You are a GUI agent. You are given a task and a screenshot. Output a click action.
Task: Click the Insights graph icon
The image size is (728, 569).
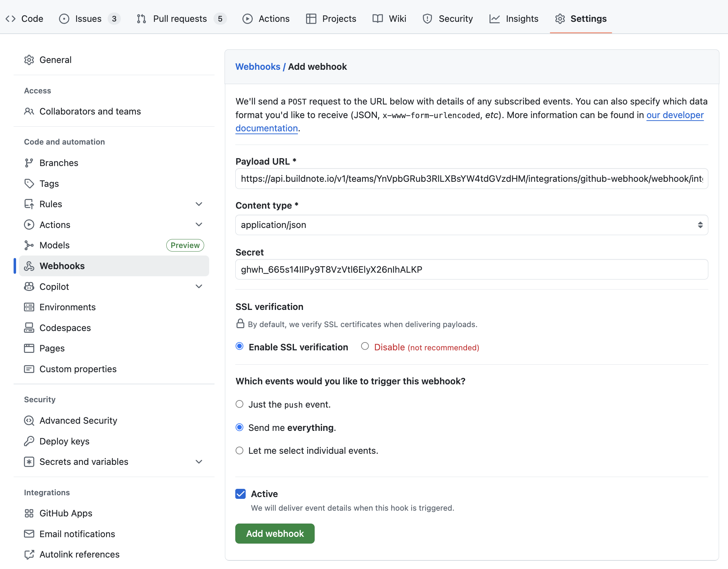[495, 19]
